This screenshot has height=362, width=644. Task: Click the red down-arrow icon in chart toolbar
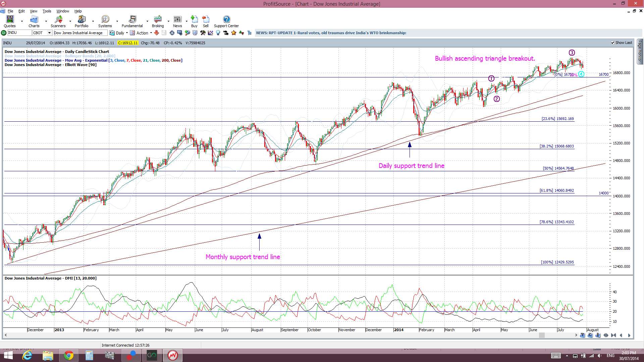pyautogui.click(x=156, y=33)
